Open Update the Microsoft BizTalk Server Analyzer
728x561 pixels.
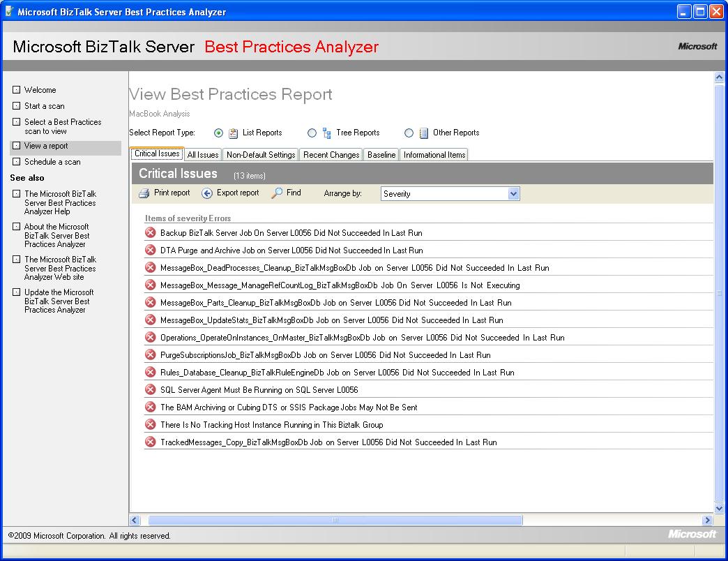pyautogui.click(x=59, y=301)
